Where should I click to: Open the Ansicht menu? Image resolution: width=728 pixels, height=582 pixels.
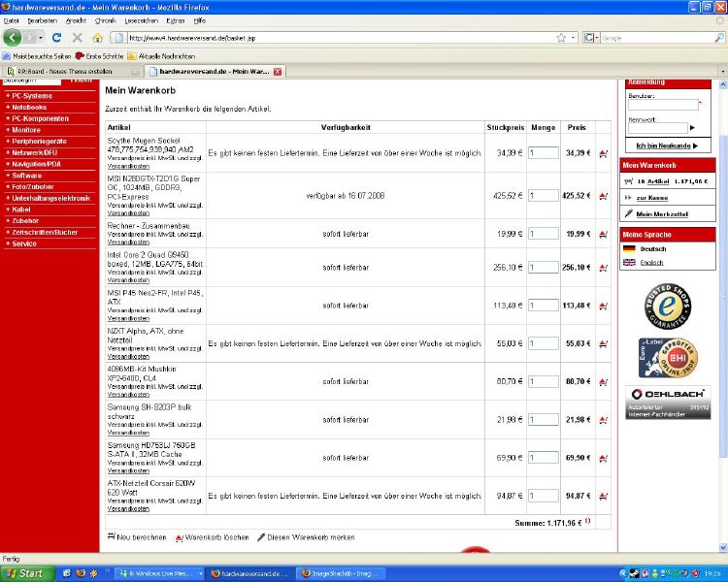tap(76, 21)
